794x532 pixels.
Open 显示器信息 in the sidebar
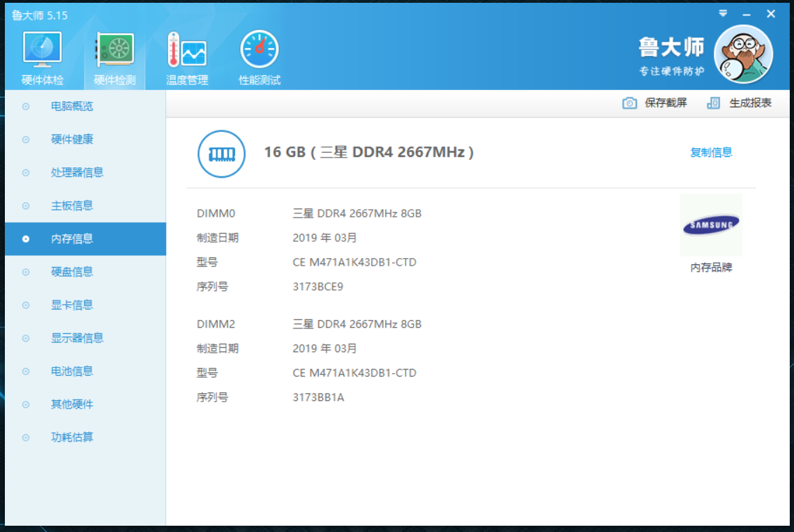coord(86,338)
